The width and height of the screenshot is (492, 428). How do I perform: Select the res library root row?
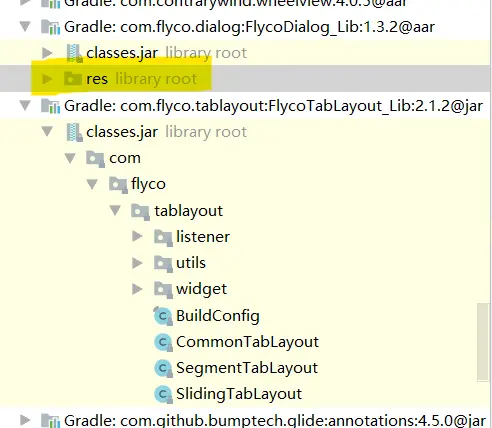point(246,79)
